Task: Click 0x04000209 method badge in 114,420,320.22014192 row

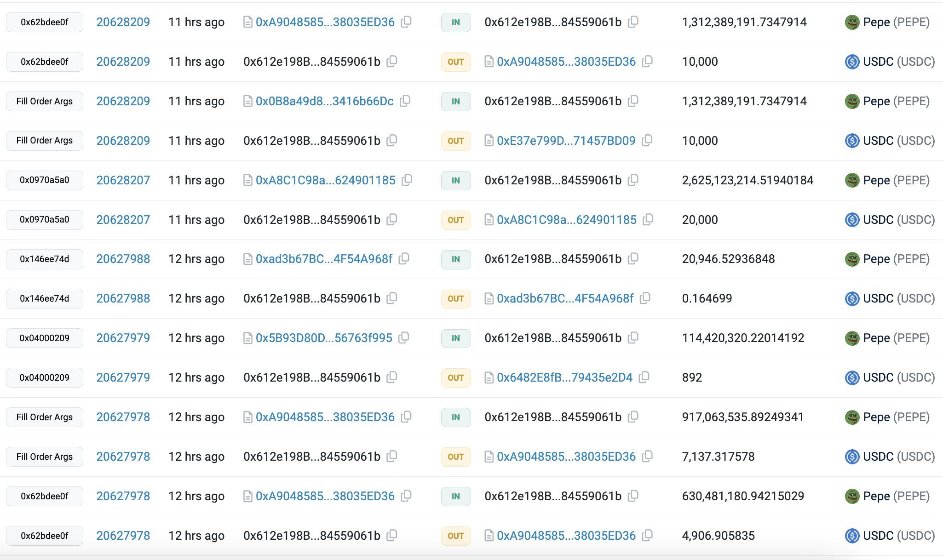Action: coord(45,338)
